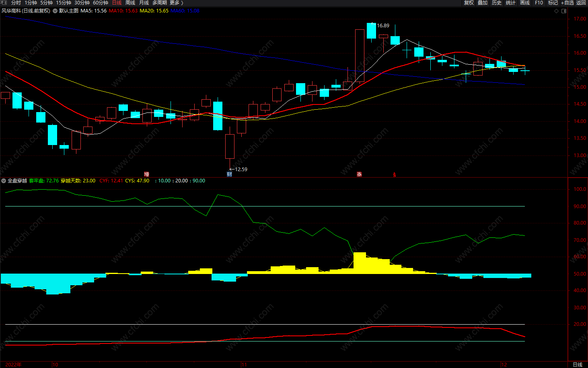Click the month 11 marker on time axis

(x=244, y=365)
